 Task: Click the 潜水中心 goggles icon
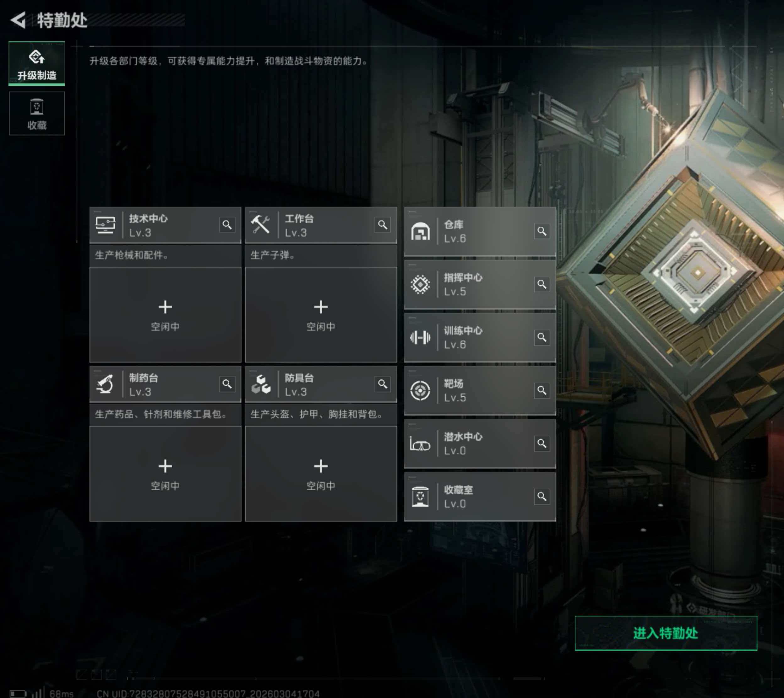[420, 444]
